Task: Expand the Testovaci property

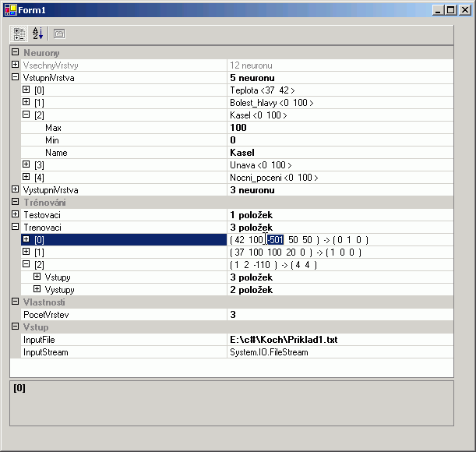Action: (15, 214)
